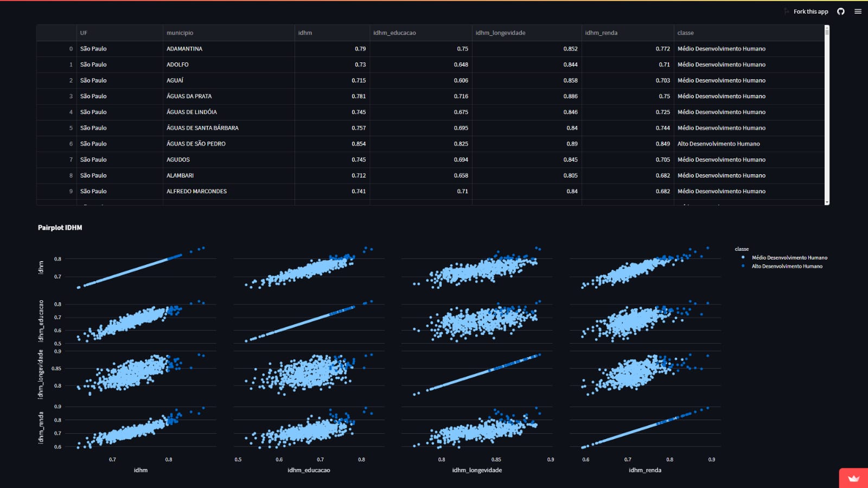Image resolution: width=868 pixels, height=488 pixels.
Task: Open the hamburger main menu
Action: (858, 11)
